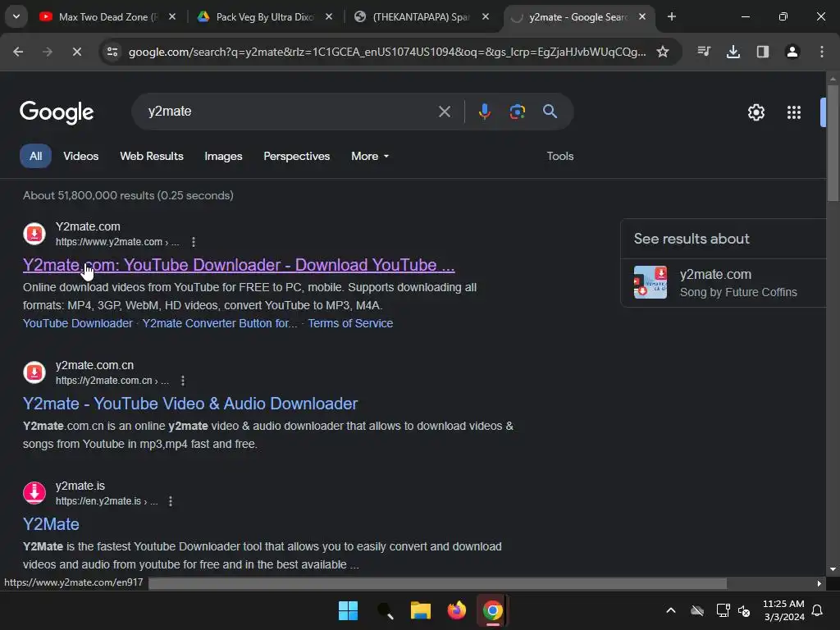Open Terms of Service sitelink
Screen dimensions: 840x630
(x=350, y=323)
